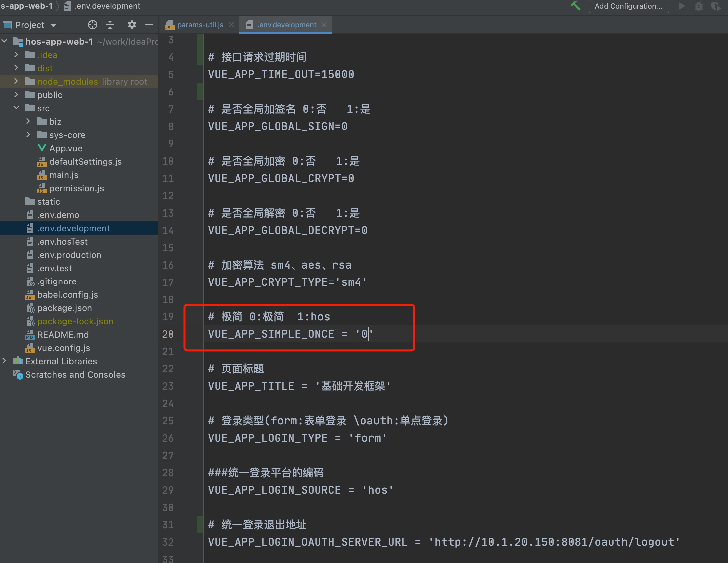Viewport: 728px width, 563px height.
Task: Open Project panel settings gear
Action: pyautogui.click(x=132, y=25)
